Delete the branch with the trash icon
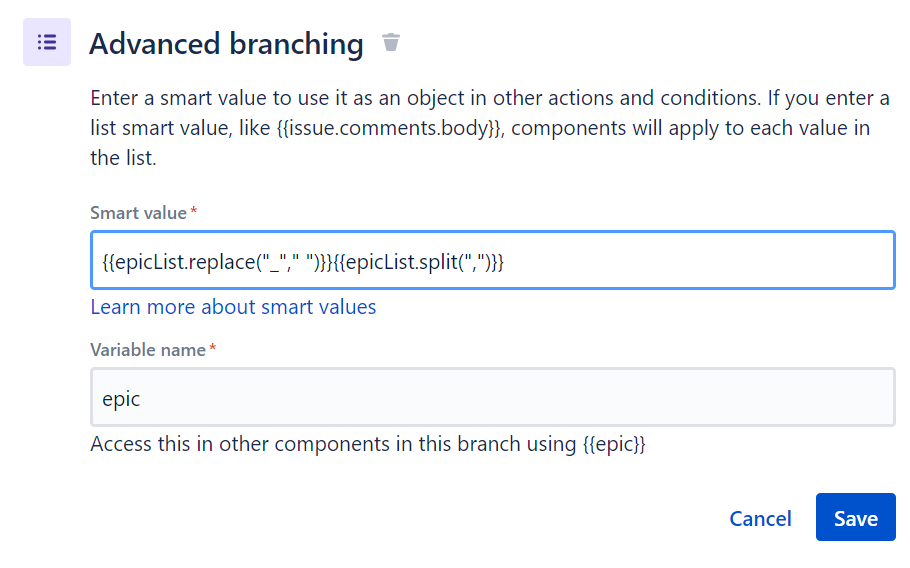This screenshot has width=910, height=568. click(391, 43)
